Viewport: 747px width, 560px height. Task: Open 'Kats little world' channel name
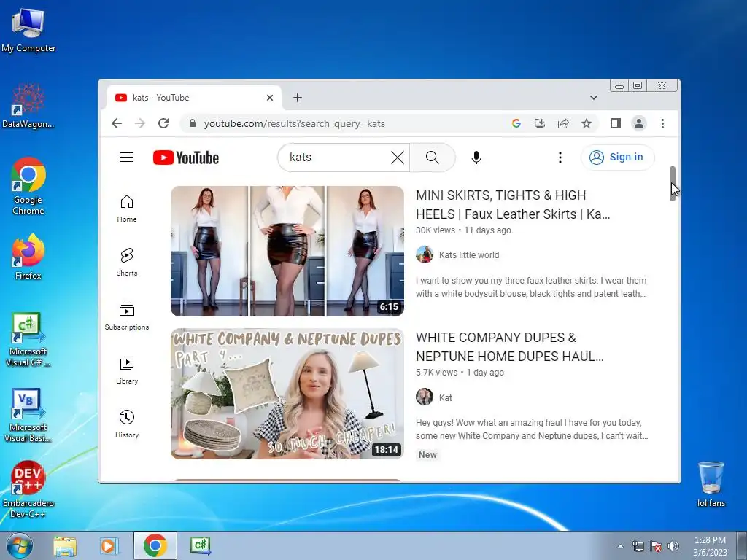[469, 254]
